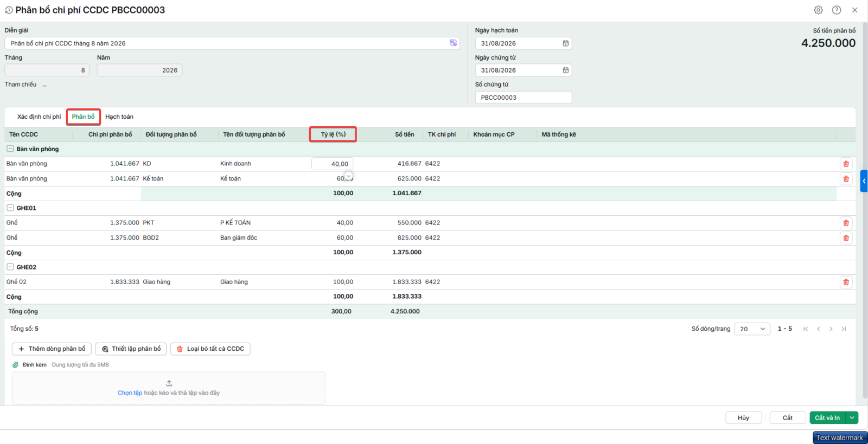Click the 1.833.333 amount in Ghế 02 row
The image size is (868, 444).
tap(407, 282)
